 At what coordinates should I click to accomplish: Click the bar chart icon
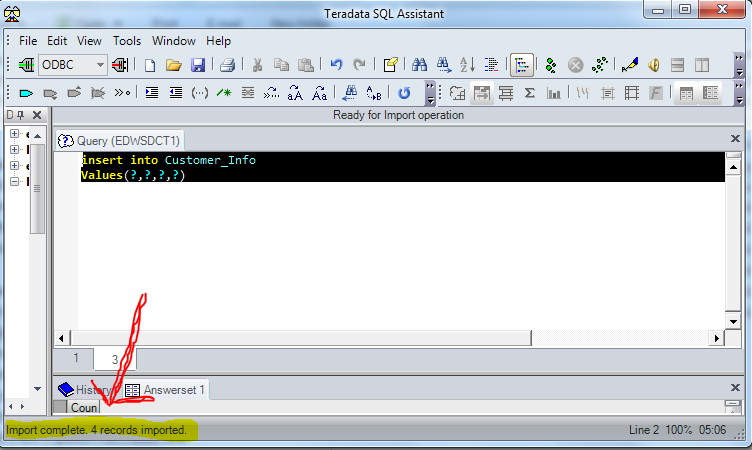click(x=553, y=93)
